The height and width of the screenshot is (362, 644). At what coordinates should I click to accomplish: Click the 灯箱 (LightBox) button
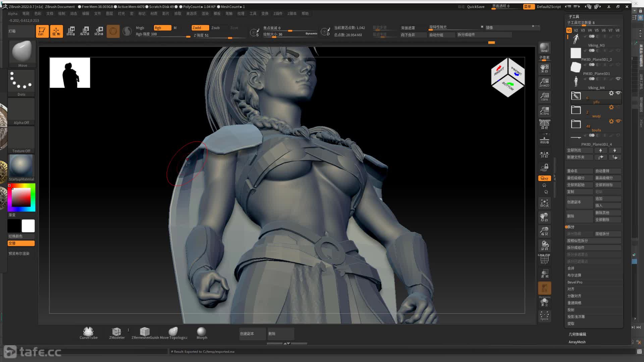21,31
